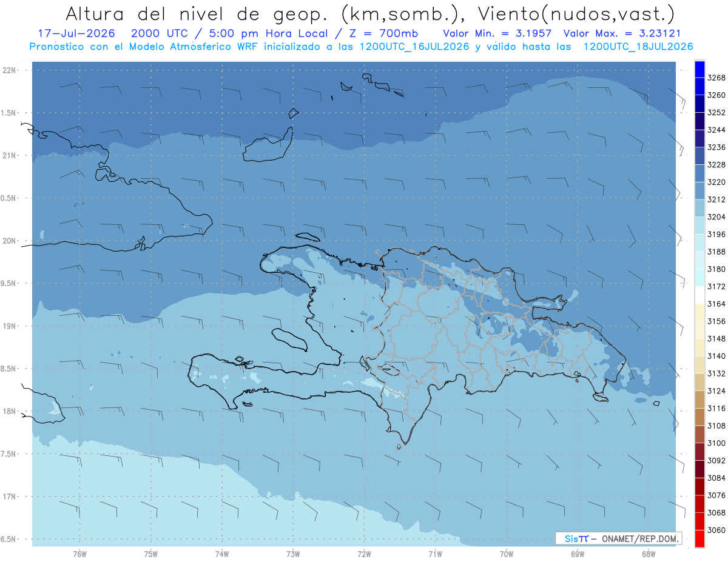
Task: Click the legend value '3228'
Action: (716, 165)
